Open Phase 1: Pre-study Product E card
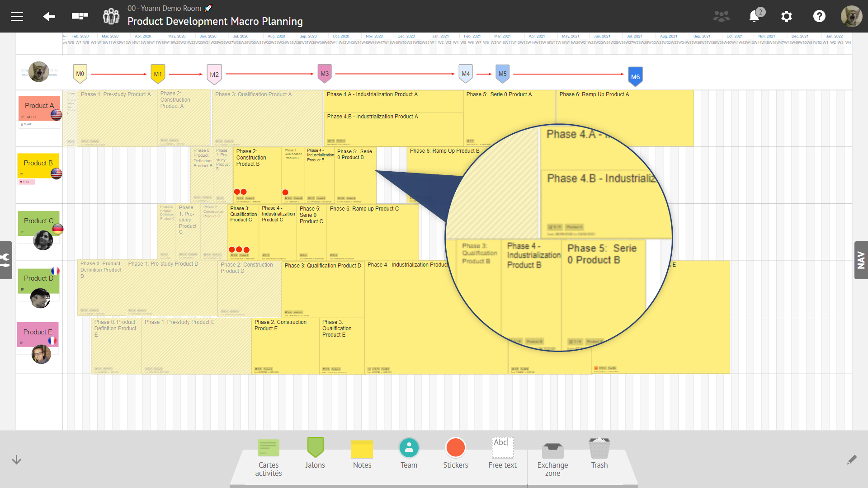The image size is (868, 488). tap(197, 346)
